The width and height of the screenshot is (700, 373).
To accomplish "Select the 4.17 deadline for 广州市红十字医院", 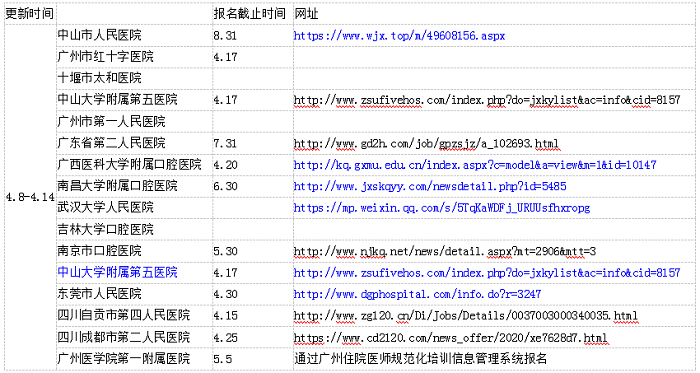I will click(252, 57).
